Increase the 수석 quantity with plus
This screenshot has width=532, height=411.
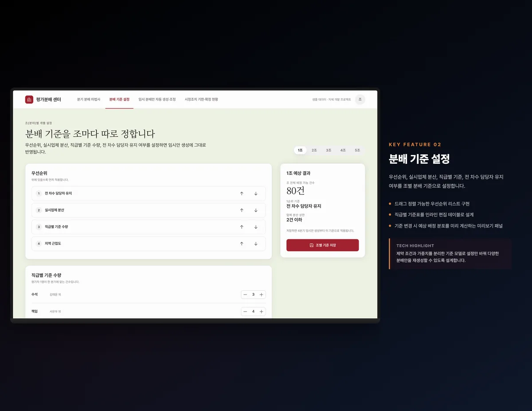click(262, 295)
